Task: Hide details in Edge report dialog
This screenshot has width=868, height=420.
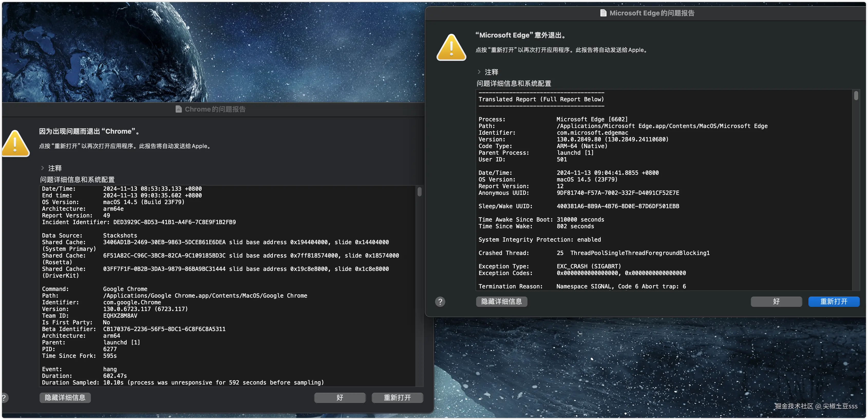Action: [x=501, y=302]
